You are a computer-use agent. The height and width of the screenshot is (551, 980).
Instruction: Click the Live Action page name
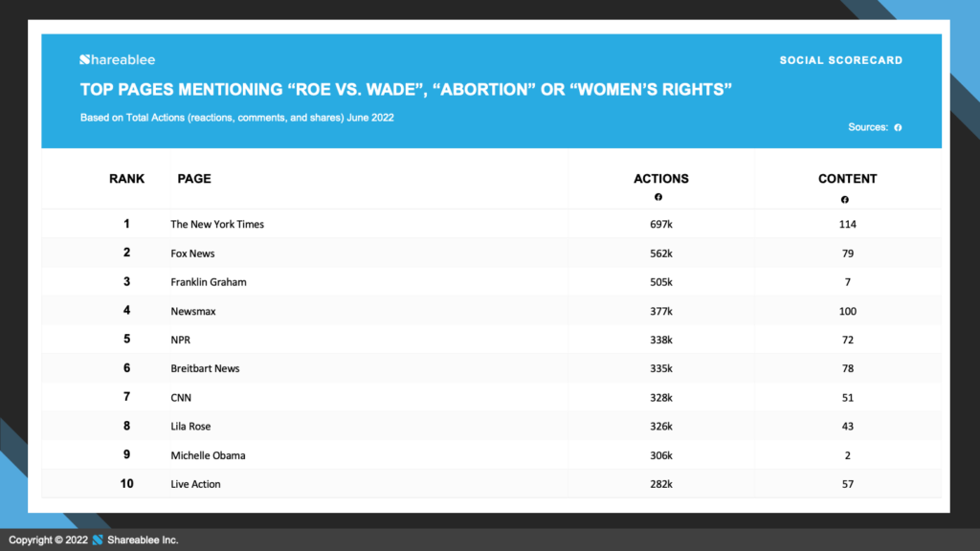pos(195,484)
